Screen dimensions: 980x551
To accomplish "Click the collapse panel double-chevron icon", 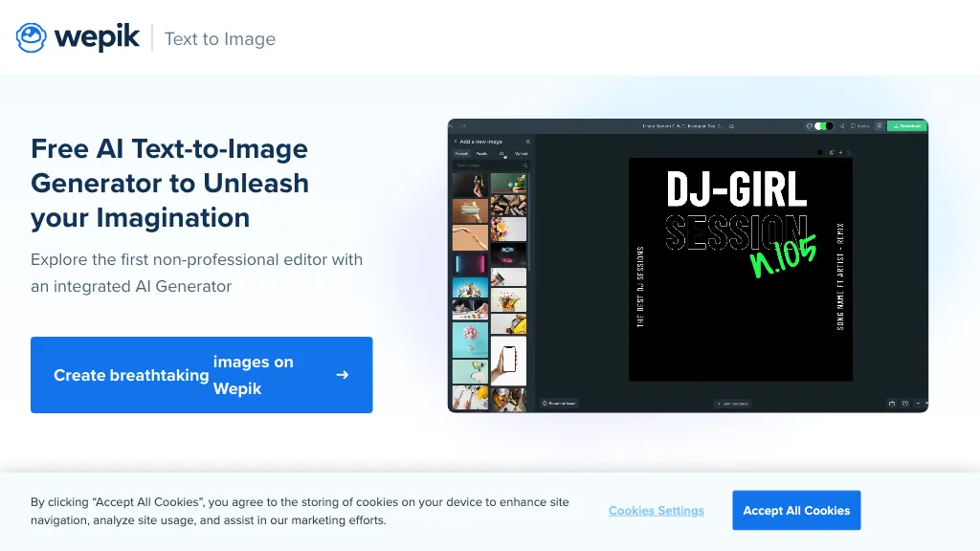I will 527,142.
